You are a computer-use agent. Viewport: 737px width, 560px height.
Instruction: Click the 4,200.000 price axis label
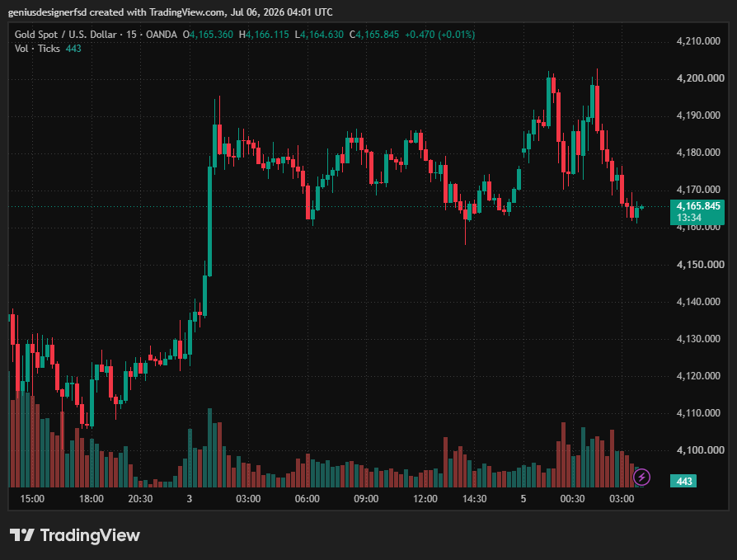pyautogui.click(x=701, y=78)
